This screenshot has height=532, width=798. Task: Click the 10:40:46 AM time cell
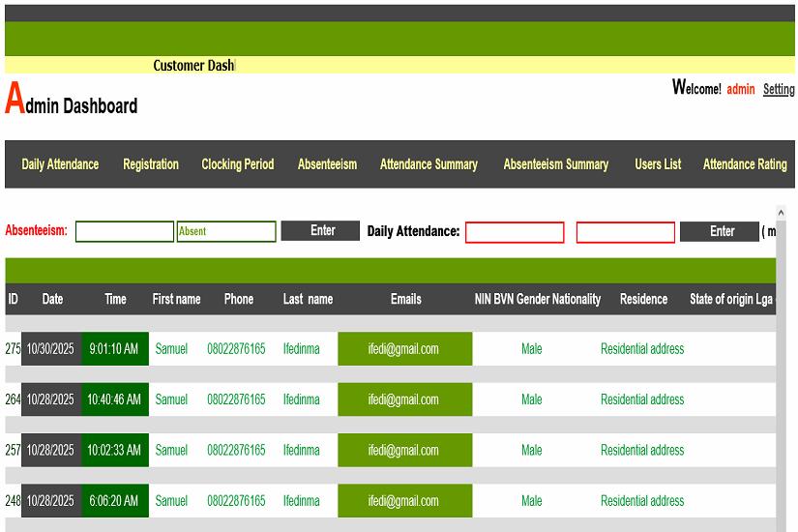tap(115, 399)
